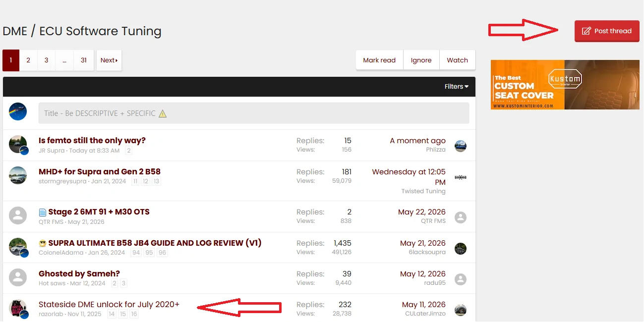
Task: Click sunglasses emoji icon before JB4 guide
Action: 43,244
